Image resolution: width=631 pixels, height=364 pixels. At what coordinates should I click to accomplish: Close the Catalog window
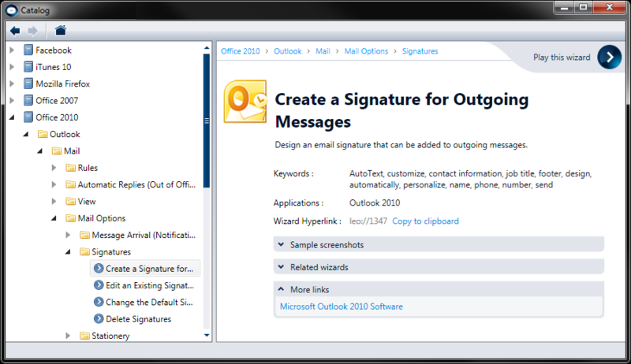coord(609,7)
